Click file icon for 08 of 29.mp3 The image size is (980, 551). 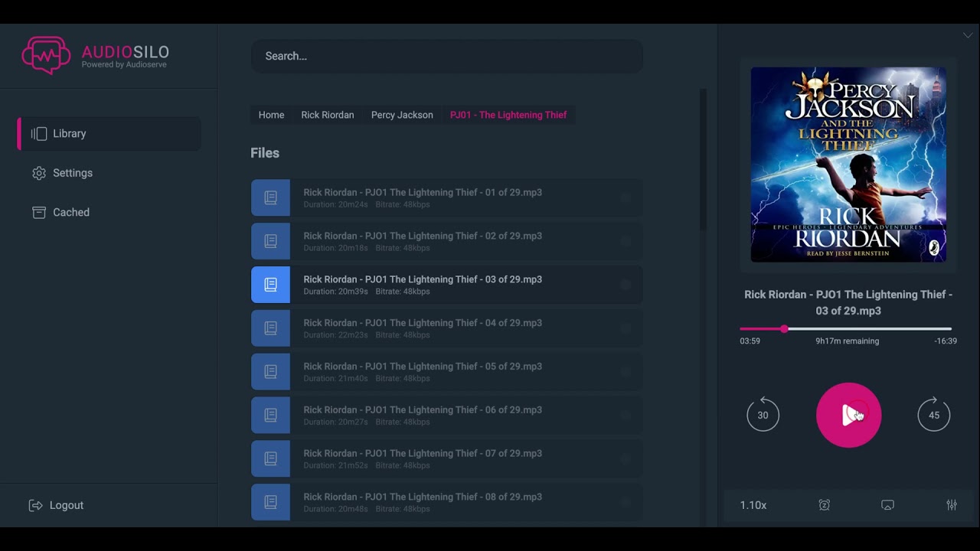tap(270, 502)
